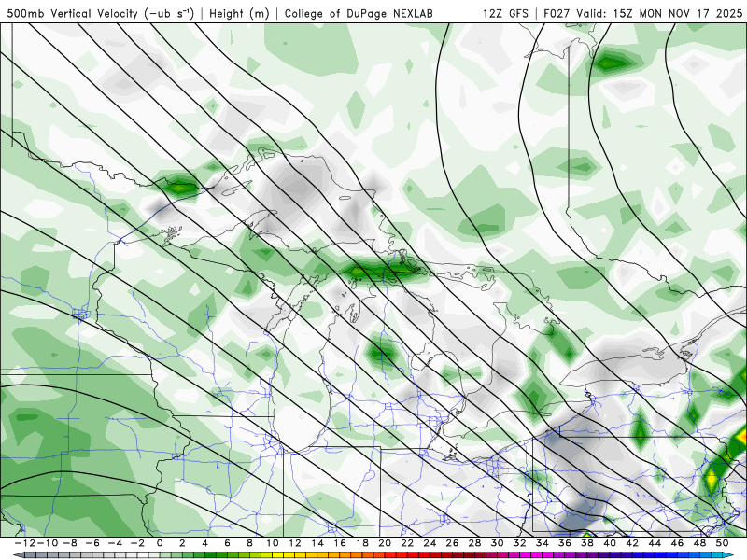Screen dimensions: 747x560
Task: Click the '-8' color scale label
Action: (x=70, y=543)
